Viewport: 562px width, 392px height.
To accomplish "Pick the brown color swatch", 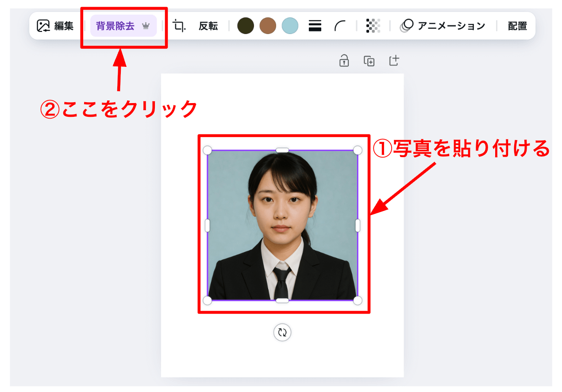I will click(x=268, y=26).
